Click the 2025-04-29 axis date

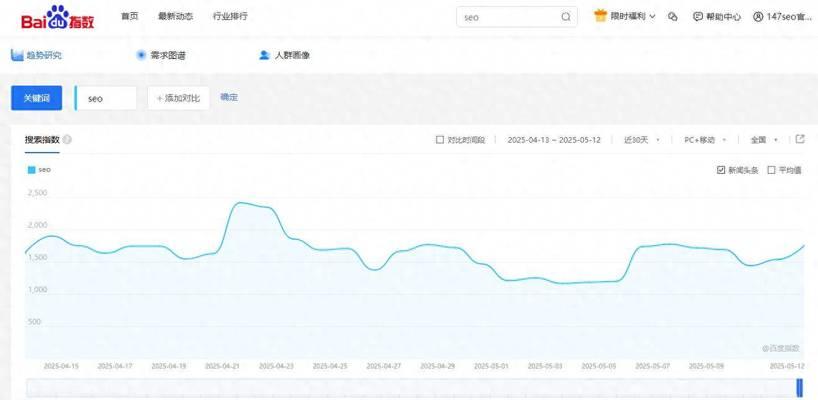click(x=438, y=366)
